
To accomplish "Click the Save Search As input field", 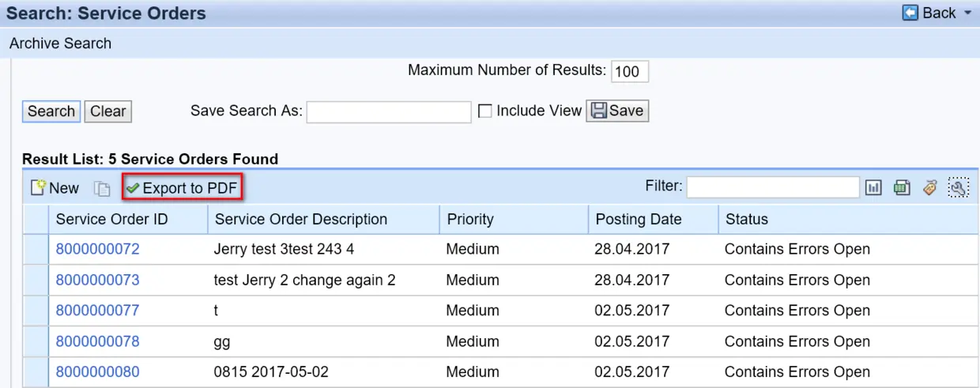I will [x=389, y=112].
